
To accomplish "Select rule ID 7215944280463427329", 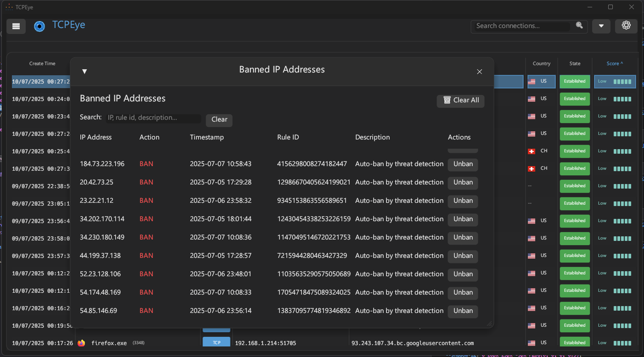I will (x=312, y=256).
